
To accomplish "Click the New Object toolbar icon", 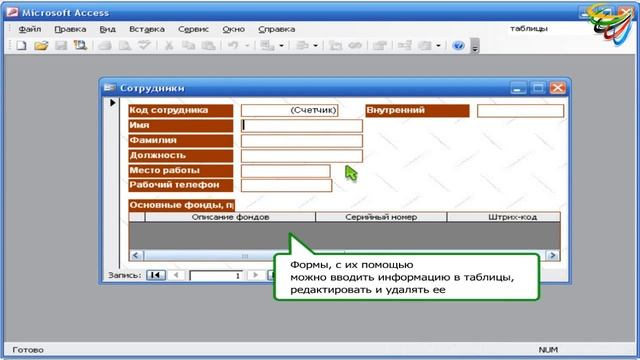I will pyautogui.click(x=424, y=45).
